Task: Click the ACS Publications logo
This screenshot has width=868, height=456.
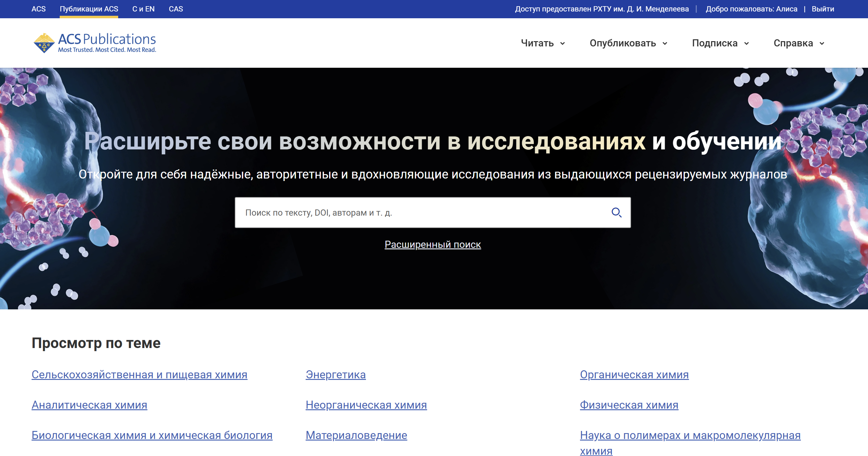Action: click(95, 43)
